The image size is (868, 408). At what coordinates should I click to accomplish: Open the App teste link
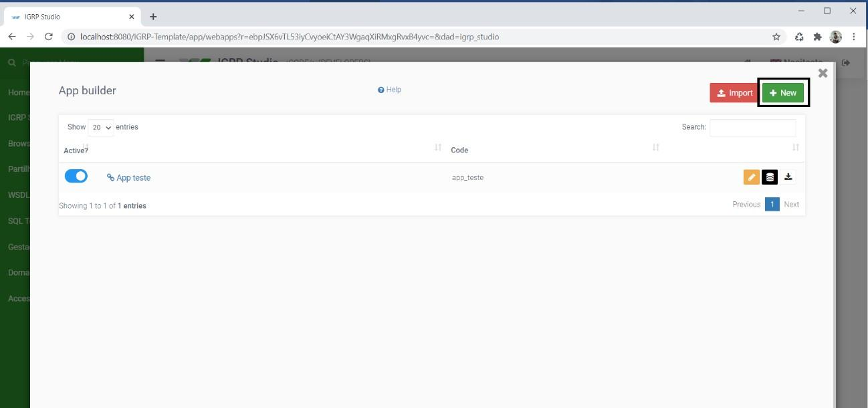(x=128, y=177)
